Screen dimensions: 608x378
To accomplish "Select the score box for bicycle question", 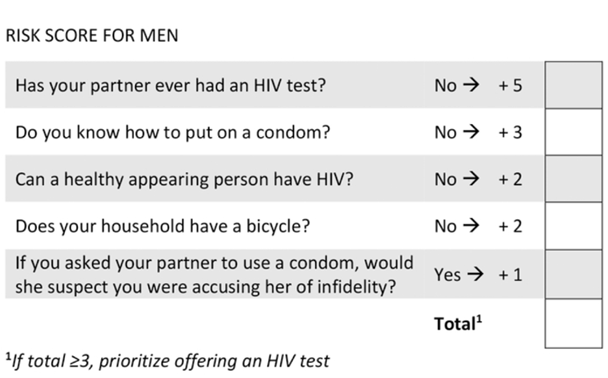I will pos(573,226).
